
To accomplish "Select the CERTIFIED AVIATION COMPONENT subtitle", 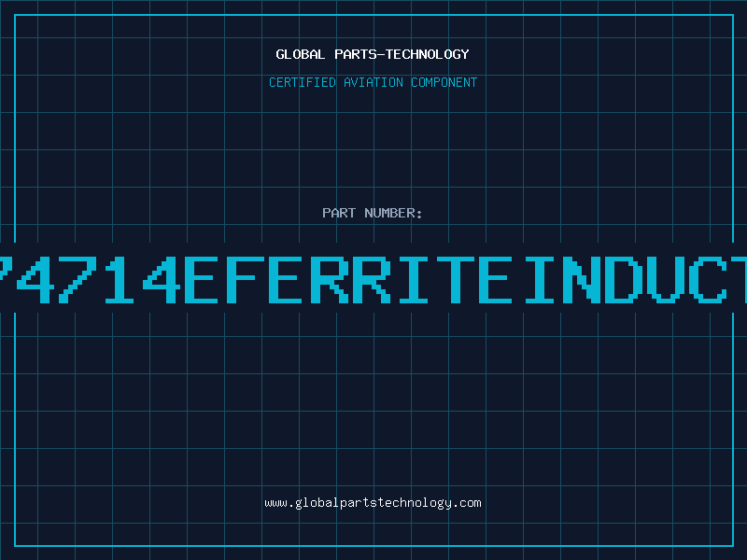I will [373, 82].
